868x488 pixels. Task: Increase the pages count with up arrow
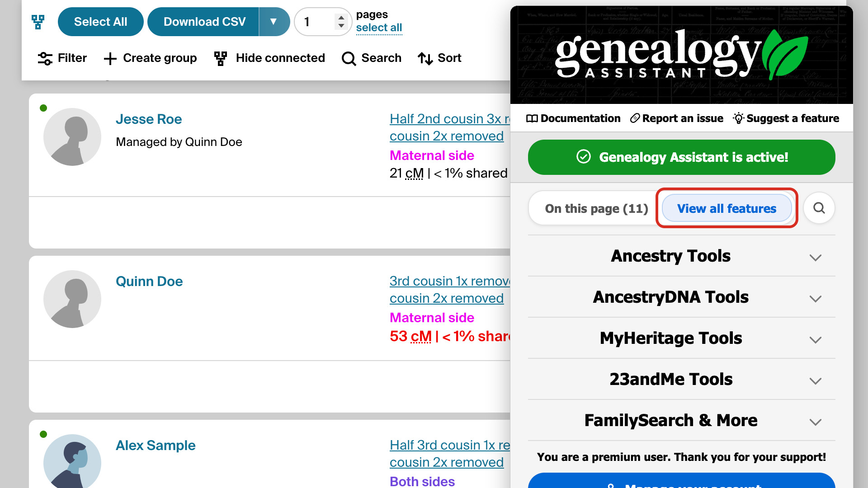click(341, 18)
